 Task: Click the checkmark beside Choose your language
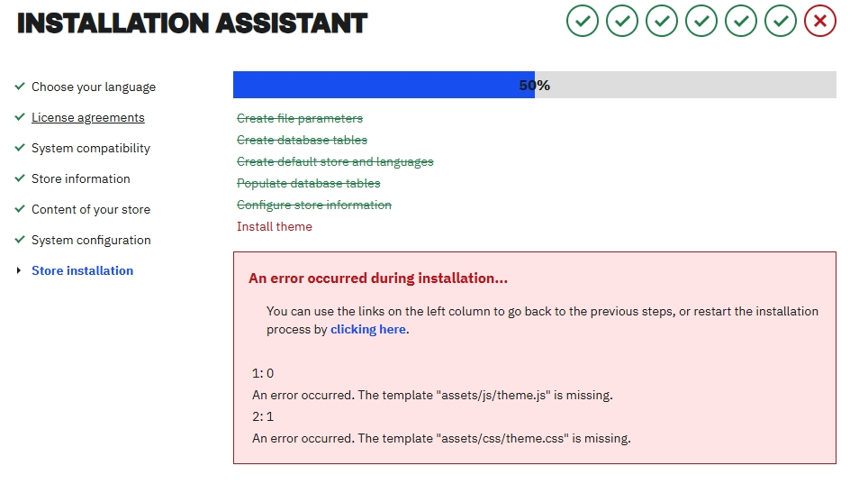20,87
